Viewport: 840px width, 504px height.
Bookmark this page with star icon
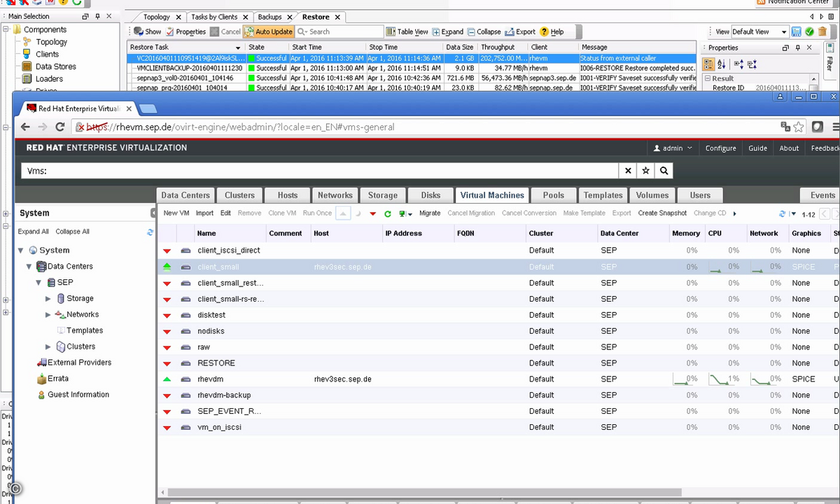point(799,127)
